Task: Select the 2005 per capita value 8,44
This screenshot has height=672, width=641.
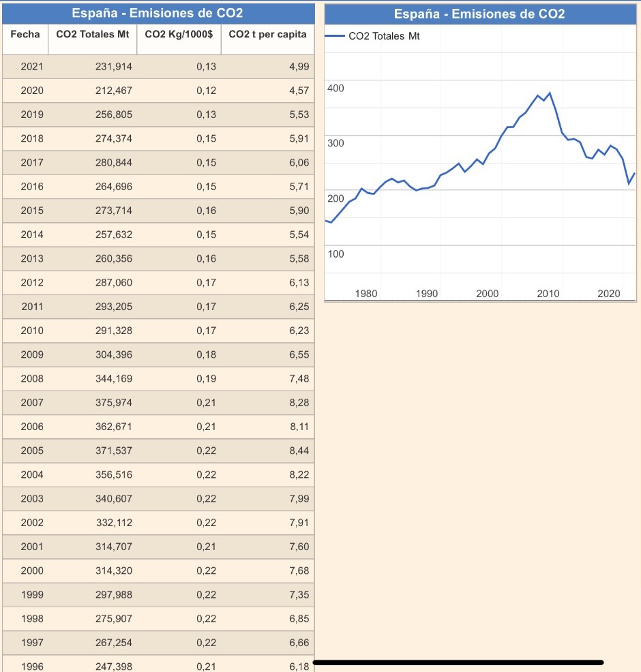Action: [x=299, y=450]
